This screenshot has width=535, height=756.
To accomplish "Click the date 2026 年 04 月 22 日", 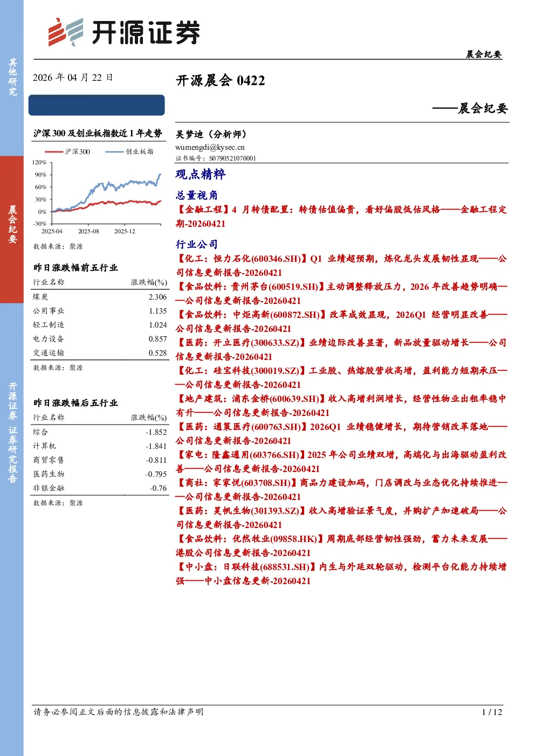I will (73, 78).
